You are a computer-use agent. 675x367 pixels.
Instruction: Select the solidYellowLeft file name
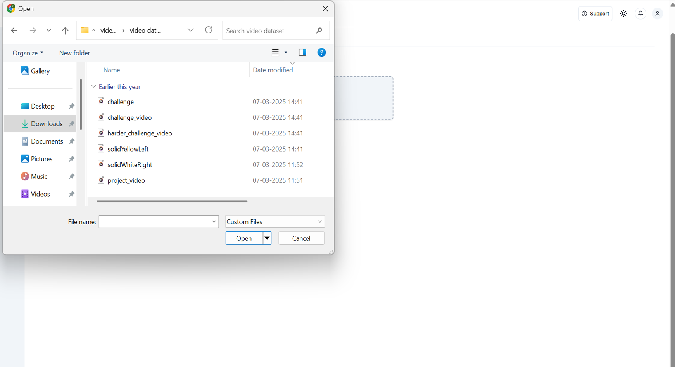(128, 149)
